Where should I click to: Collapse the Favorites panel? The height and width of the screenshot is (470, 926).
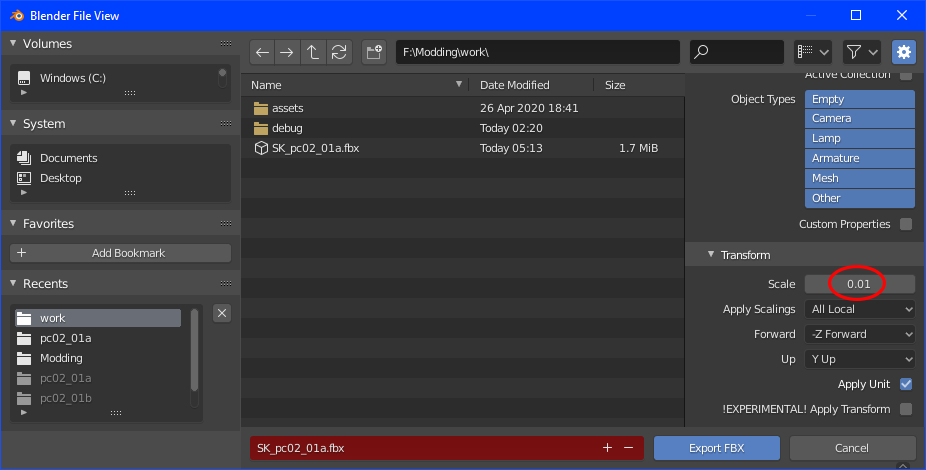13,223
